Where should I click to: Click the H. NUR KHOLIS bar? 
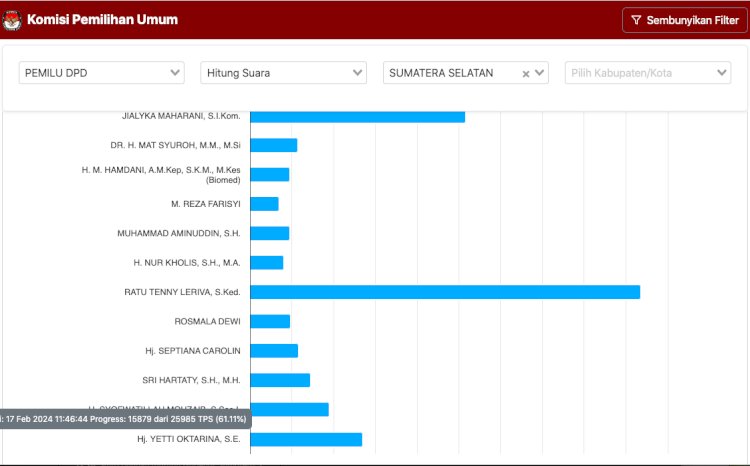coord(266,263)
